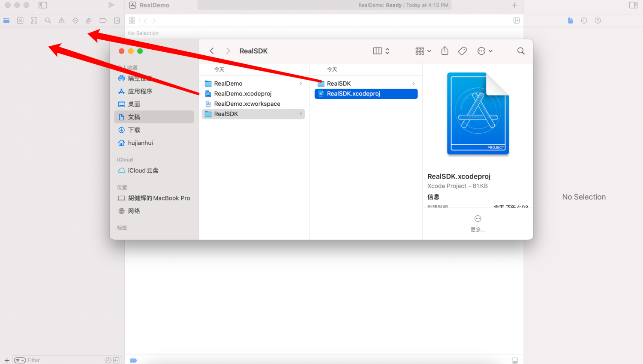Click the 更多... button in preview
Screen dimensions: 643x364
click(x=478, y=224)
